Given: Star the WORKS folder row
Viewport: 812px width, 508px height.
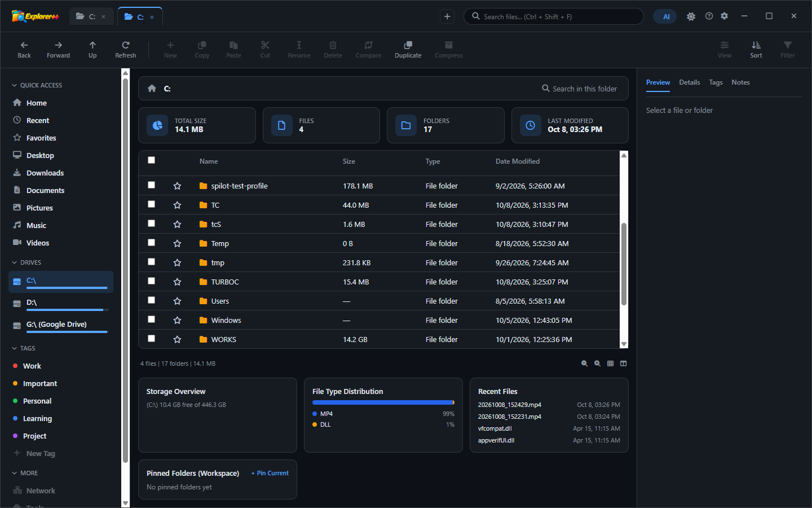Looking at the screenshot, I should (x=177, y=339).
